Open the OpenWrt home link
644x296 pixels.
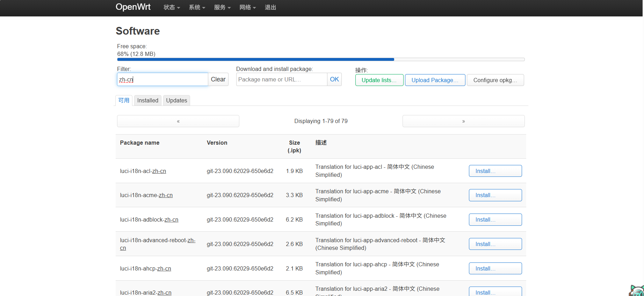click(x=133, y=7)
